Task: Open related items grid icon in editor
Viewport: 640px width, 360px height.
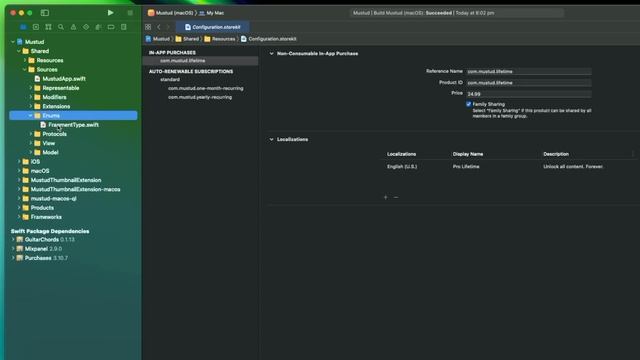Action: [148, 27]
